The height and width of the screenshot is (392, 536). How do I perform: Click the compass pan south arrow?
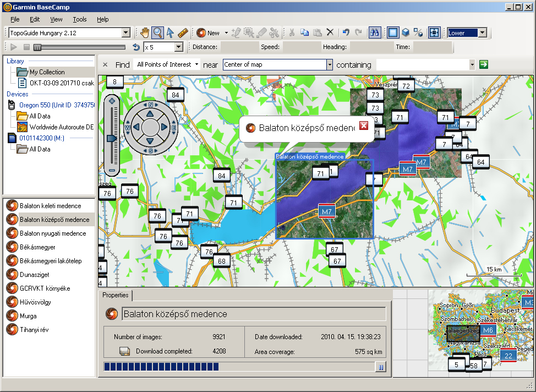coord(150,140)
